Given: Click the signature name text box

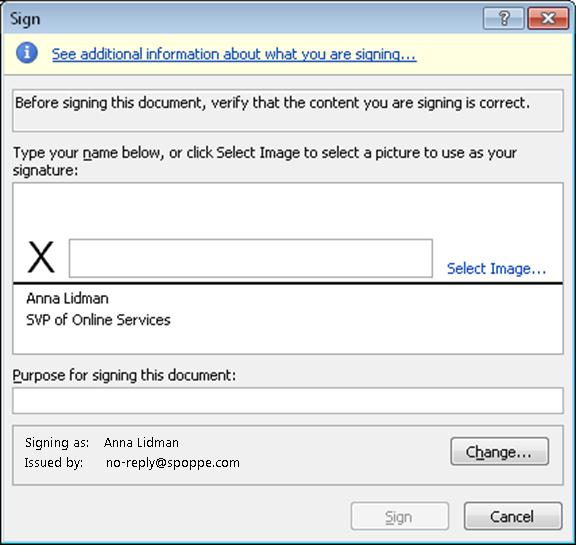Looking at the screenshot, I should click(251, 258).
